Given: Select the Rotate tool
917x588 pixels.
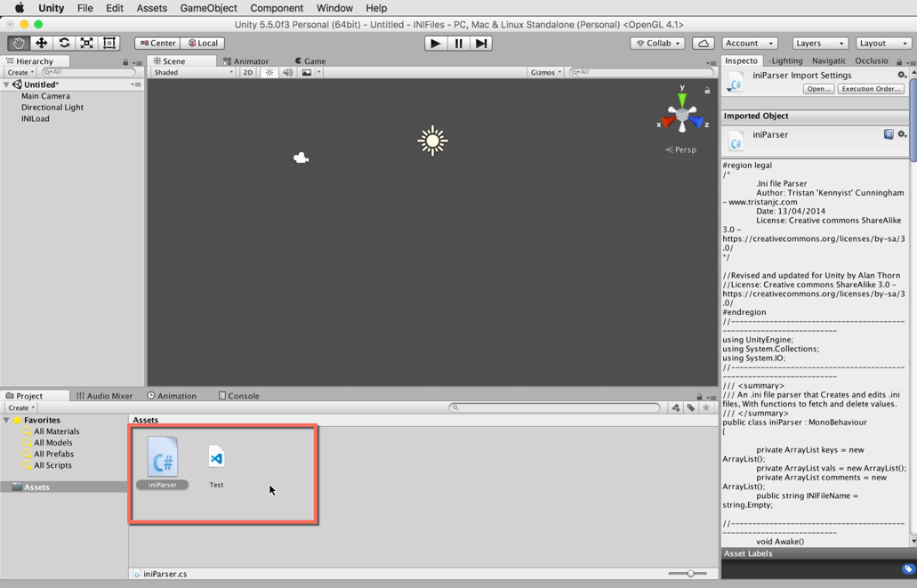Looking at the screenshot, I should point(64,44).
